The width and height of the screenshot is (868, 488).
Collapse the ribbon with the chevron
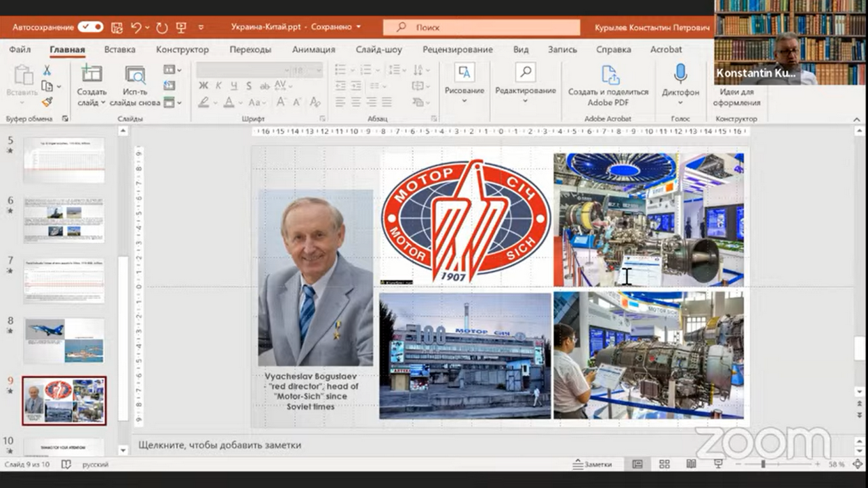point(857,119)
